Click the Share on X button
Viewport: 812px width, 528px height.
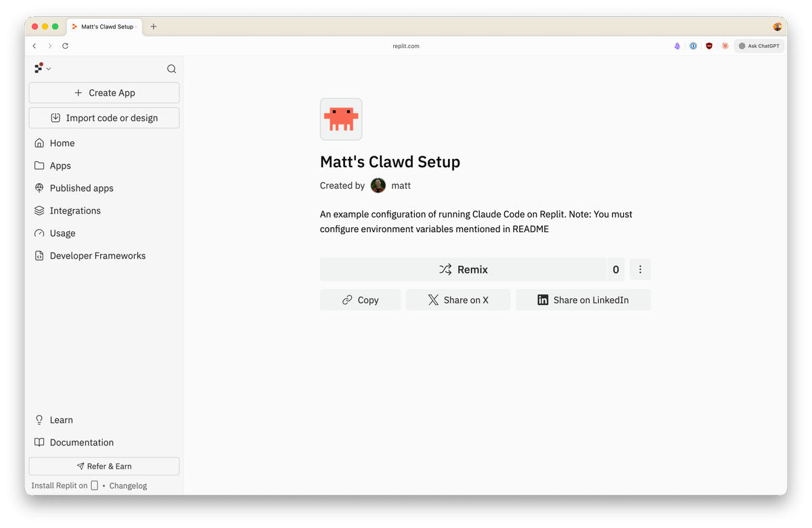(x=458, y=300)
